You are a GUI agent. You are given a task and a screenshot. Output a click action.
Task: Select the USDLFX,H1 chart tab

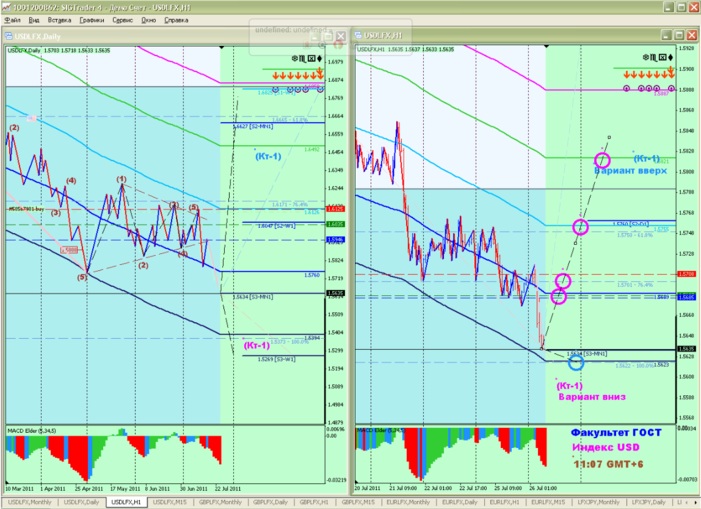pyautogui.click(x=126, y=502)
